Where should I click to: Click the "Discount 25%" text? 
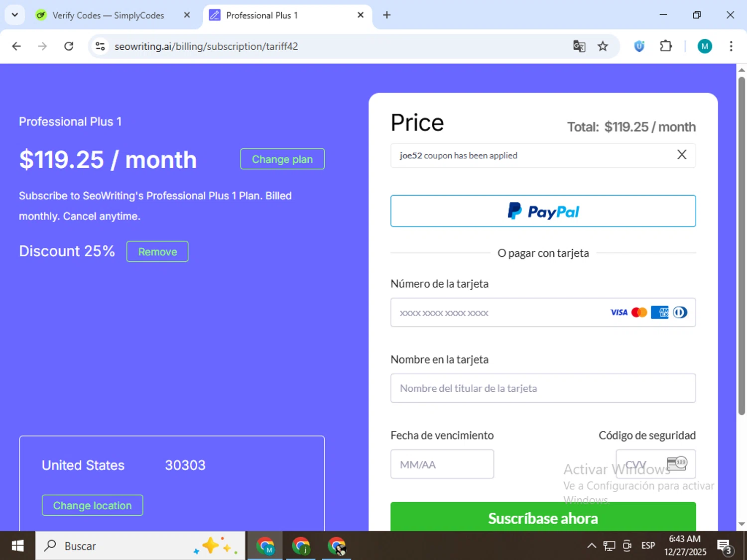[x=67, y=251]
